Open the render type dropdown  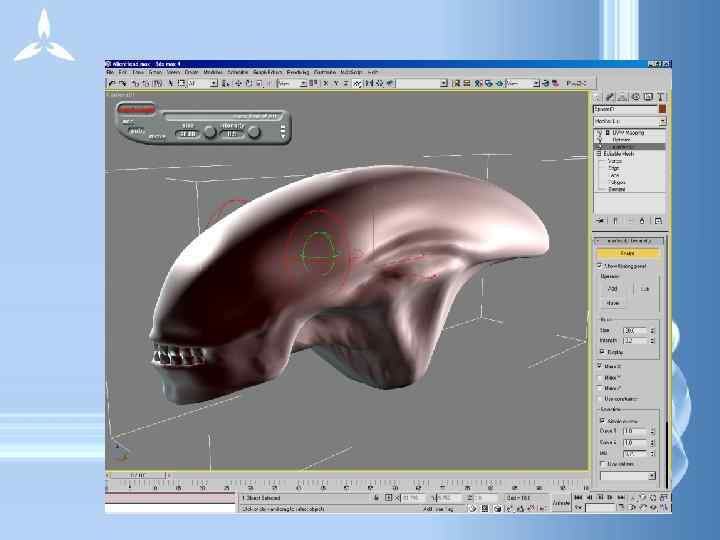[x=536, y=84]
